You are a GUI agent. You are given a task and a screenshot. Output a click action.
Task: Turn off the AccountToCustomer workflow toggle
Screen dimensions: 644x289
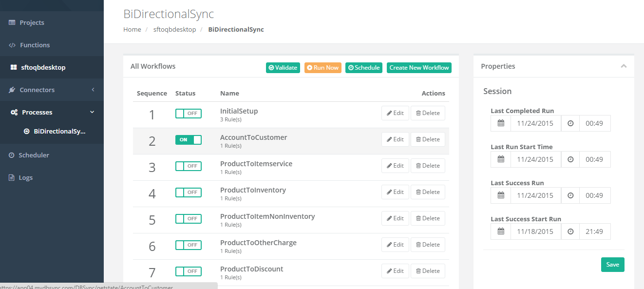pyautogui.click(x=188, y=140)
